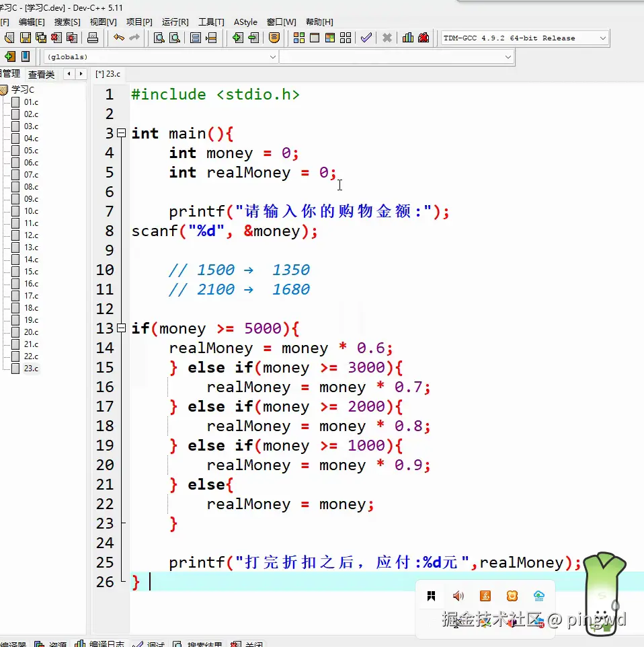
Task: Click the Print toolbar icon
Action: 93,38
